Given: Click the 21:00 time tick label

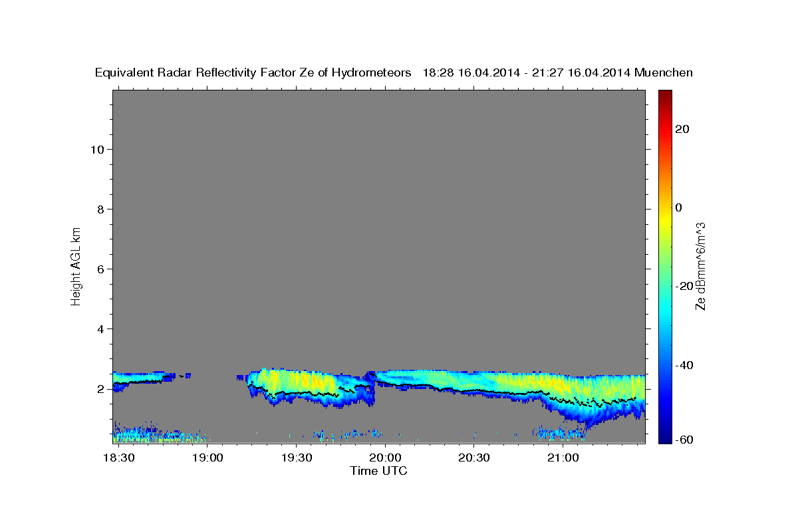Looking at the screenshot, I should pos(563,458).
